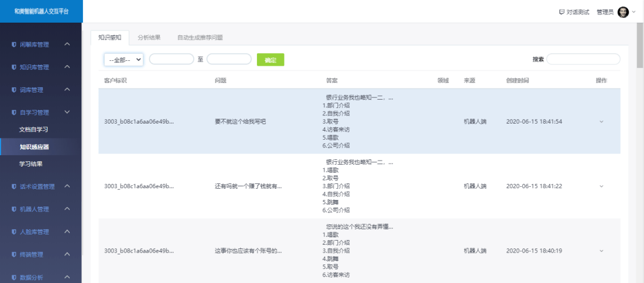This screenshot has height=283, width=644.
Task: Switch to the 自动生成推荐问题 tab
Action: (x=200, y=38)
